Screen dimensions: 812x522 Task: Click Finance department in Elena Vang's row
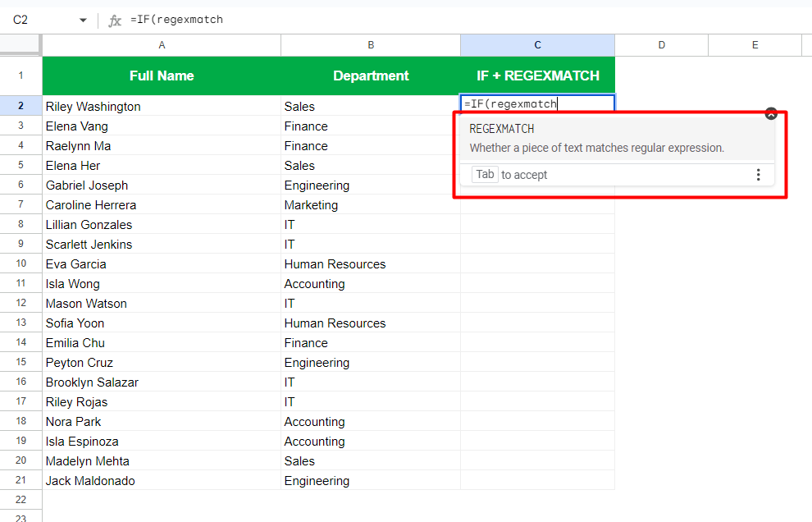pyautogui.click(x=371, y=126)
